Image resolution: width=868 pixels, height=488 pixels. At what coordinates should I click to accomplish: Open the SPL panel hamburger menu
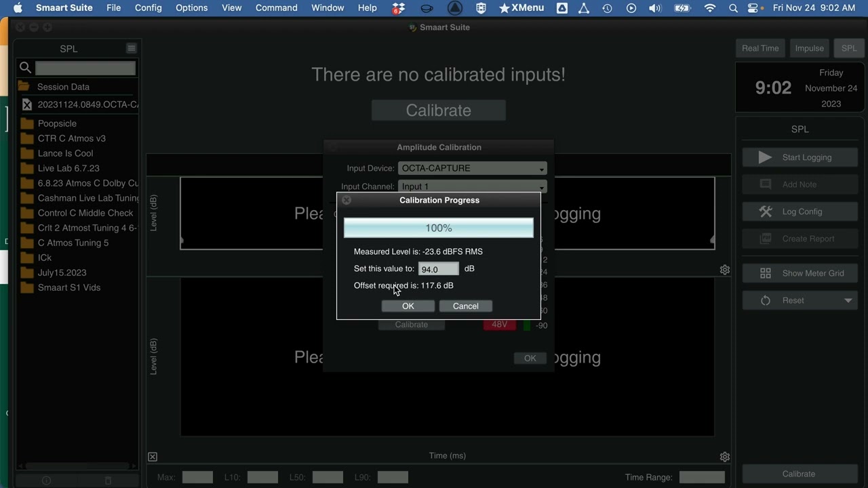click(x=132, y=49)
